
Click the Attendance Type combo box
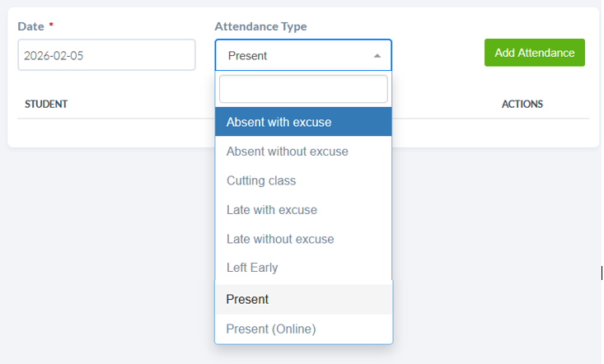[297, 56]
